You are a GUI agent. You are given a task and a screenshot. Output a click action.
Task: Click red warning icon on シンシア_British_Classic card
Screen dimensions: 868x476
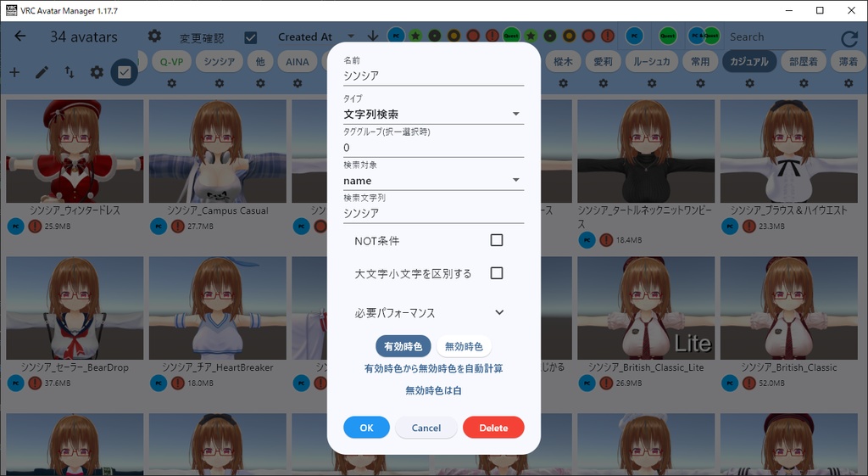749,383
